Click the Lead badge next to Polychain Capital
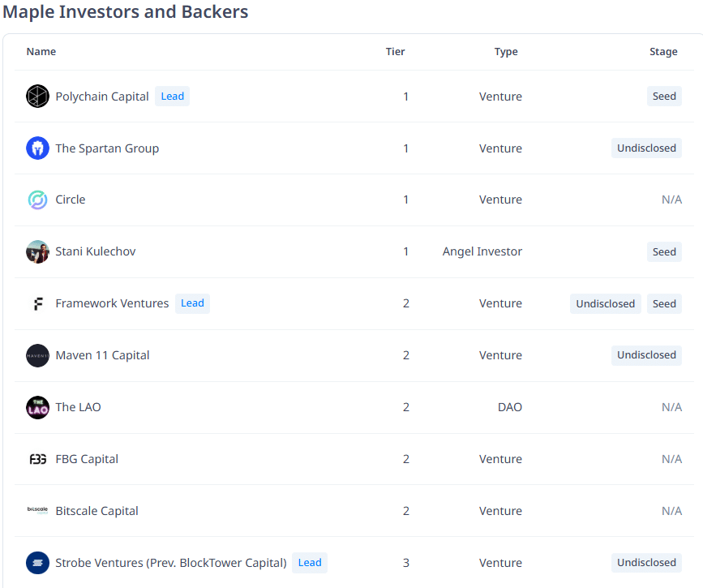This screenshot has height=588, width=703. click(172, 96)
